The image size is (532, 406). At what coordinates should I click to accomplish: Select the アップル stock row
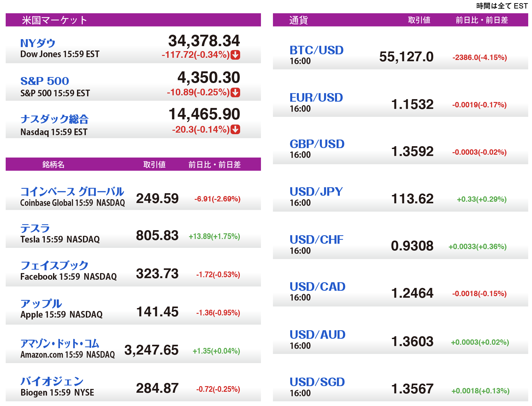pos(41,303)
